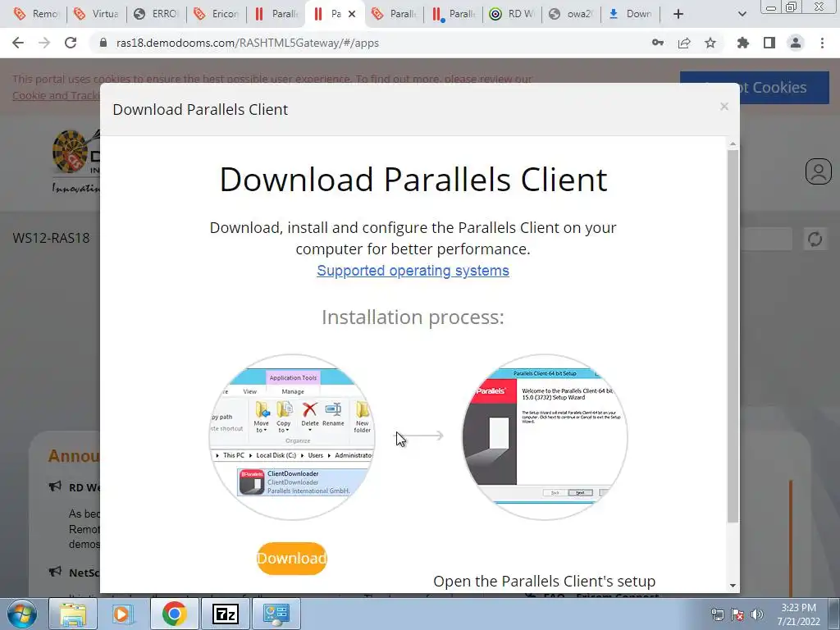
Task: Click the Chrome taskbar icon
Action: [x=174, y=614]
